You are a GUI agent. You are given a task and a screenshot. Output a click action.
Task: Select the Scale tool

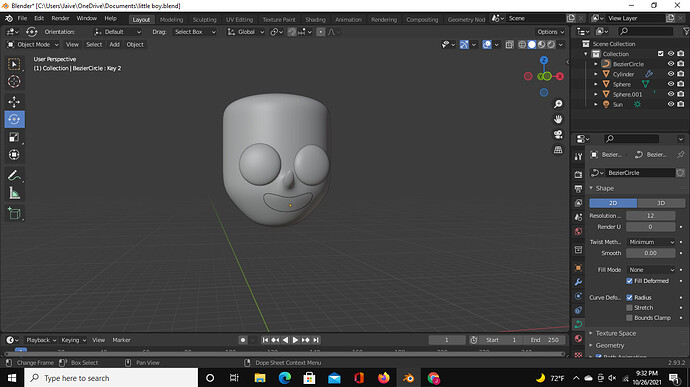tap(14, 137)
